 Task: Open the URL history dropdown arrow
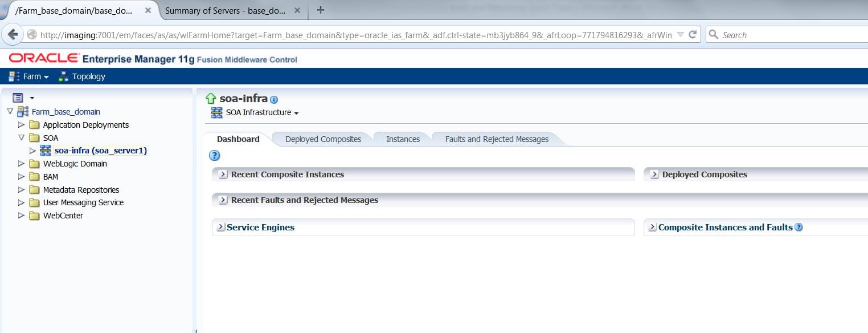680,35
